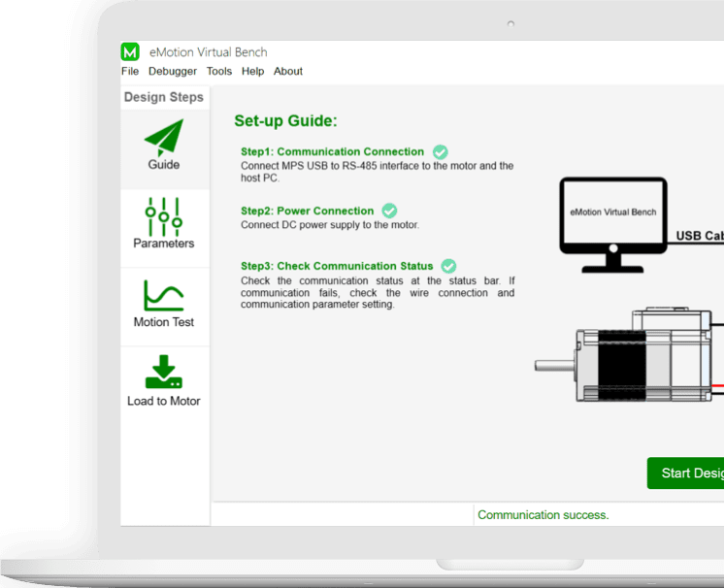
Task: Click the Parameters label in sidebar
Action: (x=164, y=244)
